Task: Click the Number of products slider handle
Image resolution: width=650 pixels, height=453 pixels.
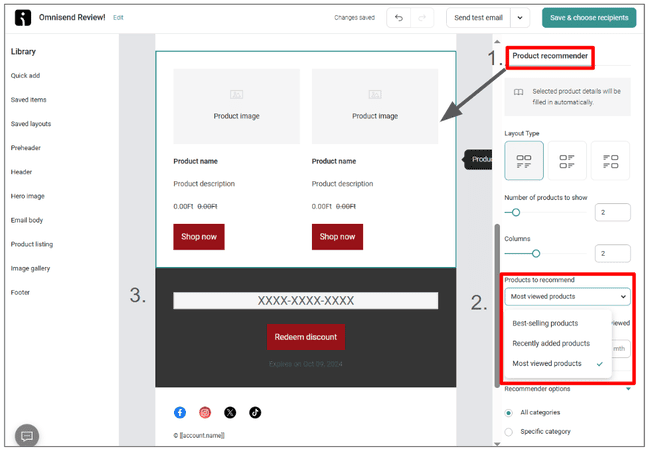Action: click(x=516, y=212)
